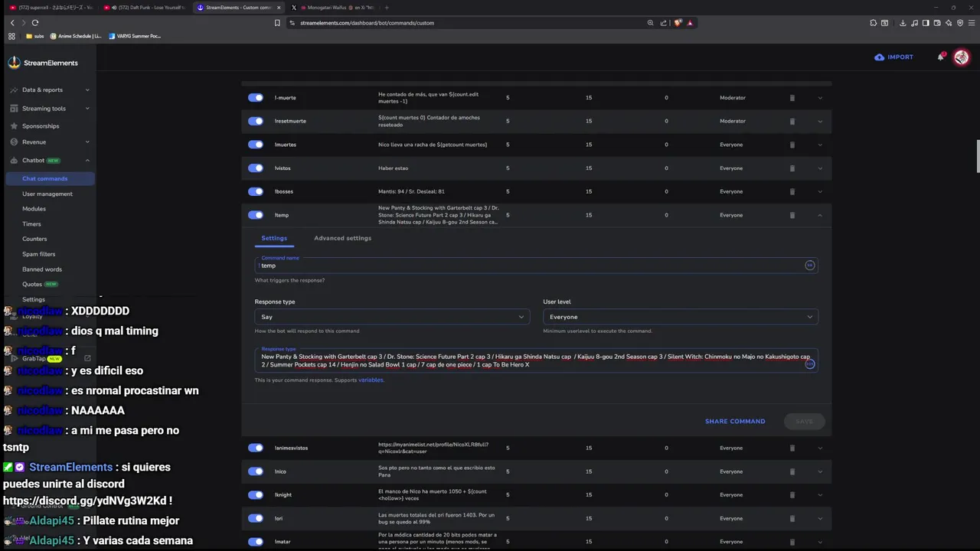This screenshot has width=980, height=551.
Task: Delete the !resetmuerte command via trash icon
Action: point(792,121)
